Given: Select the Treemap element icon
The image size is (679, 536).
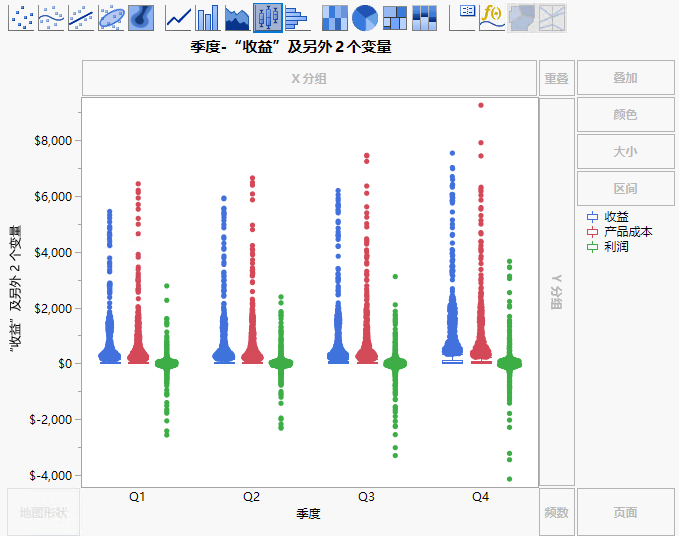Looking at the screenshot, I should [395, 16].
